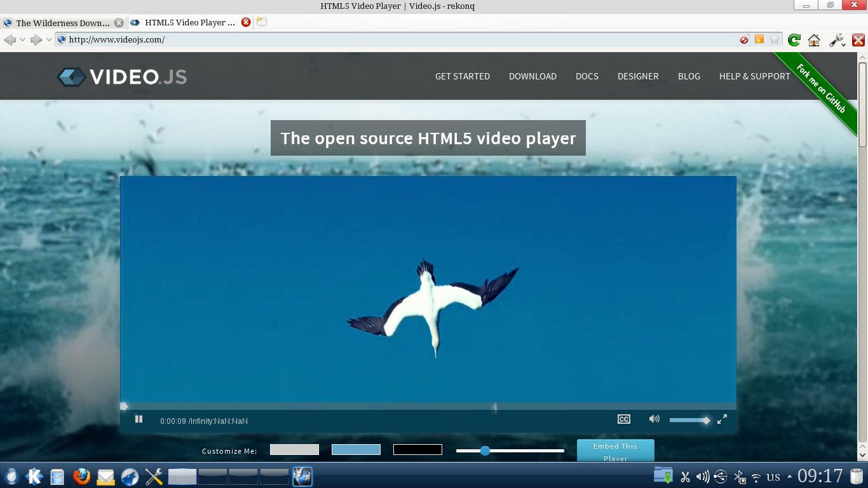Go to the DOWNLOAD page
This screenshot has height=488, width=868.
(532, 76)
